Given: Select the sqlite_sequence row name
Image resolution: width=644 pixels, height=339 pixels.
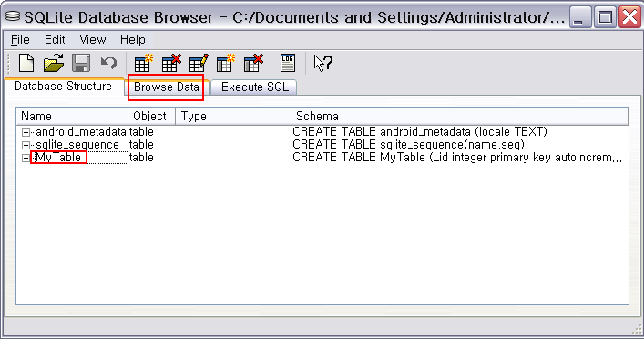Looking at the screenshot, I should [77, 145].
